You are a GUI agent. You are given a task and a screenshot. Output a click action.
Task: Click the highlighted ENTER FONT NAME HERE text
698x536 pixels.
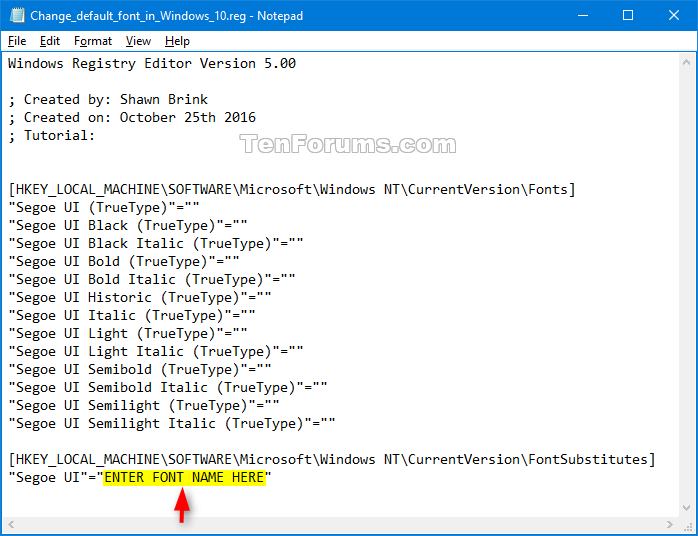(x=185, y=478)
